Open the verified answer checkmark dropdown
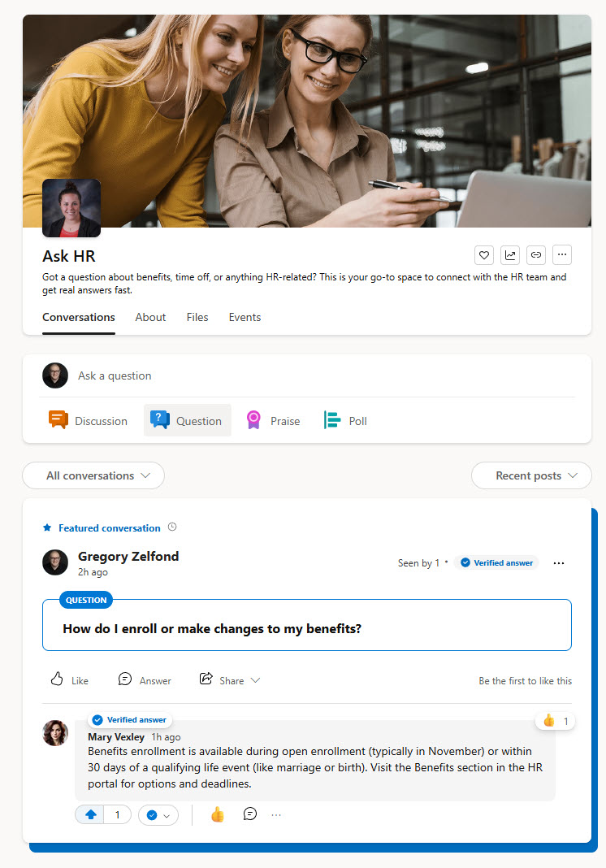The width and height of the screenshot is (606, 868). 158,815
